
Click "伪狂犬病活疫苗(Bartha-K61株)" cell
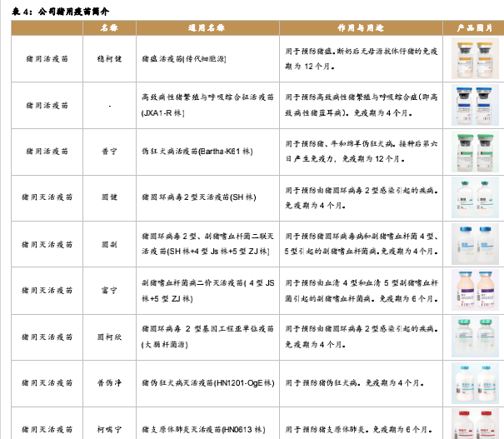coord(197,152)
